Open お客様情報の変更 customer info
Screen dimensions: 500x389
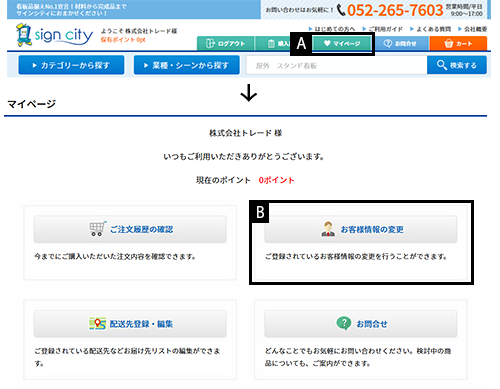click(x=361, y=229)
